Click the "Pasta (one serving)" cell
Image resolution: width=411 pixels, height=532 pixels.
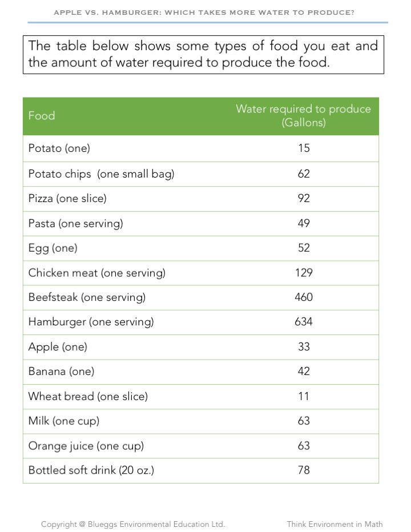coord(75,223)
